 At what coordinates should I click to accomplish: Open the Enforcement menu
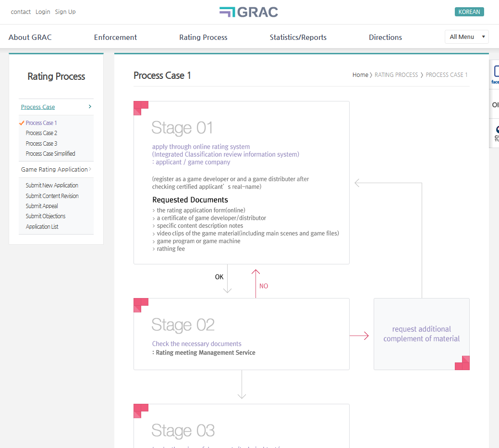point(115,37)
